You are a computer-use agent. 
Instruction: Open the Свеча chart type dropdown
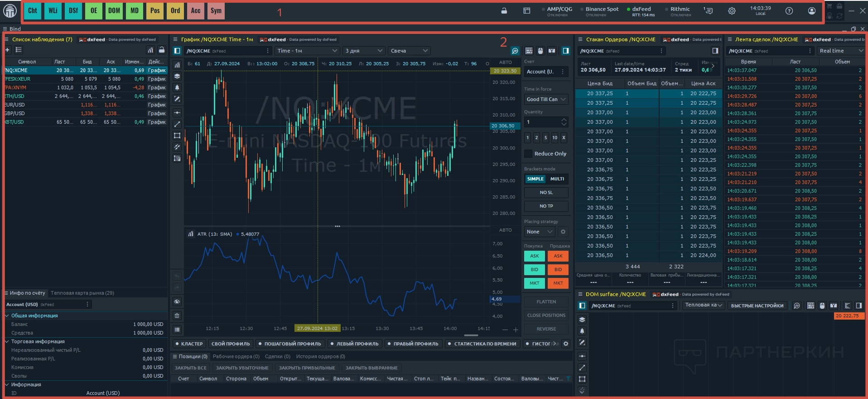[409, 51]
